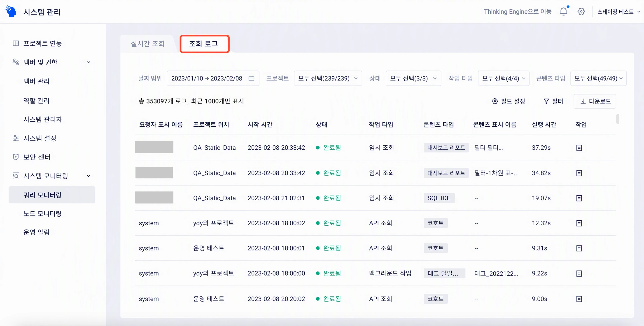The height and width of the screenshot is (326, 644).
Task: Click the 프로젝트 연동 sidebar icon
Action: (x=16, y=43)
